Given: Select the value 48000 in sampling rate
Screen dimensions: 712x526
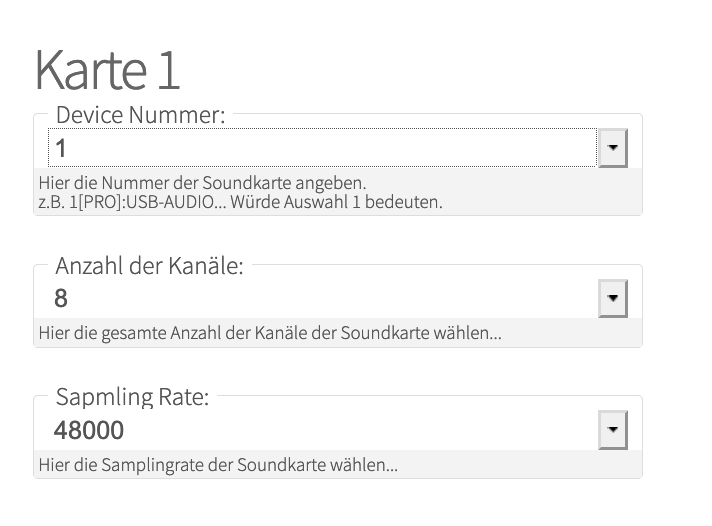Looking at the screenshot, I should [89, 431].
